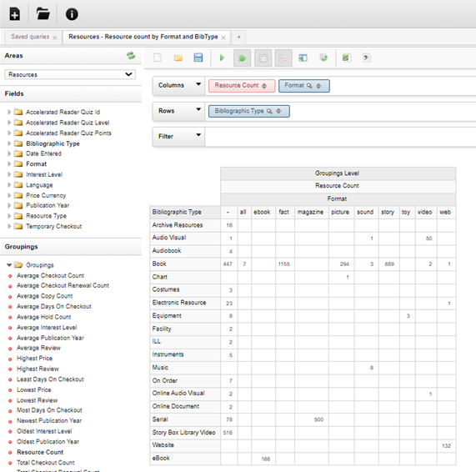This screenshot has height=472, width=476.
Task: Click the magnifier on the Bibliographic Type pill
Action: pyautogui.click(x=269, y=112)
